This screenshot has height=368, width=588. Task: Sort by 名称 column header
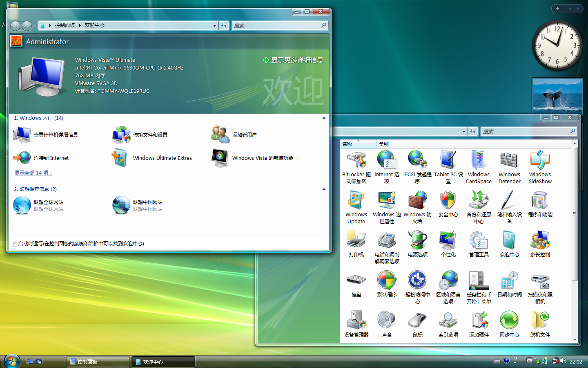358,144
